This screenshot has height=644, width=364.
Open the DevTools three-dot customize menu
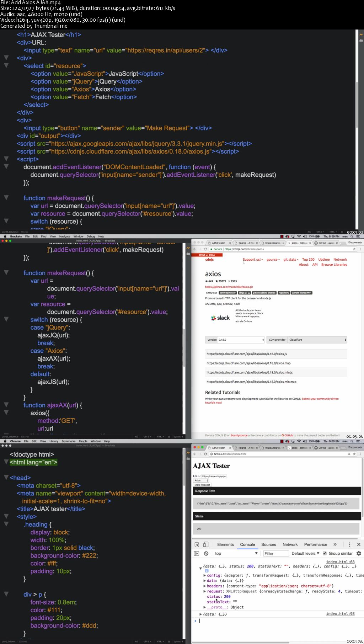click(349, 544)
